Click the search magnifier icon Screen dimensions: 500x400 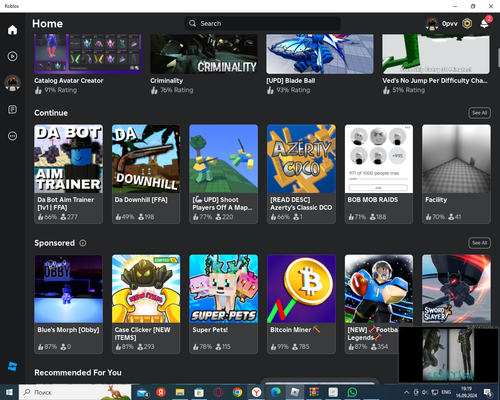point(192,23)
